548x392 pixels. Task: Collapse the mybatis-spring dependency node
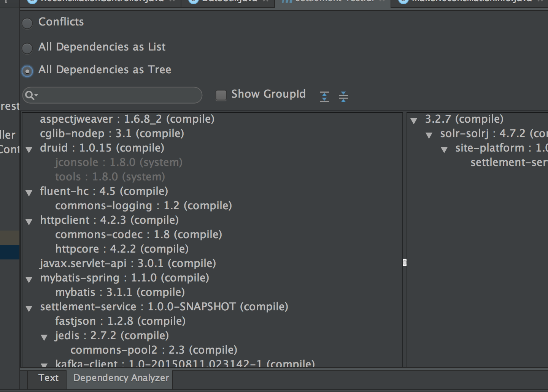pyautogui.click(x=29, y=280)
